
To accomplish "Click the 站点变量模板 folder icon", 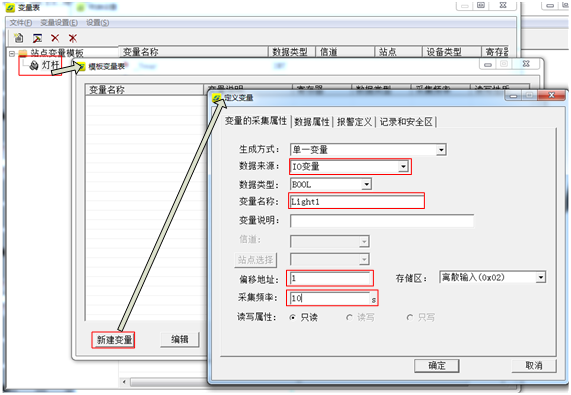I will [x=23, y=53].
